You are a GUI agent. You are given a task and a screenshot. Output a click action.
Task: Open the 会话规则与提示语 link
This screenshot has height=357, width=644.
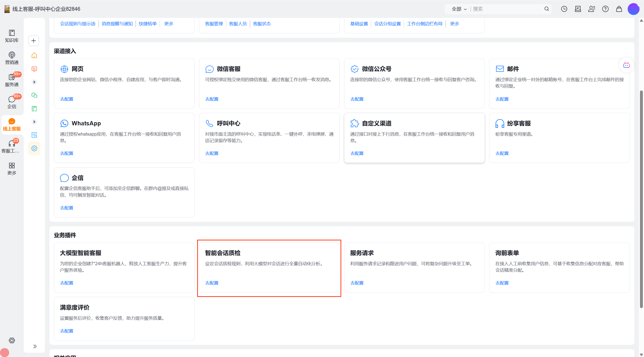[x=78, y=24]
